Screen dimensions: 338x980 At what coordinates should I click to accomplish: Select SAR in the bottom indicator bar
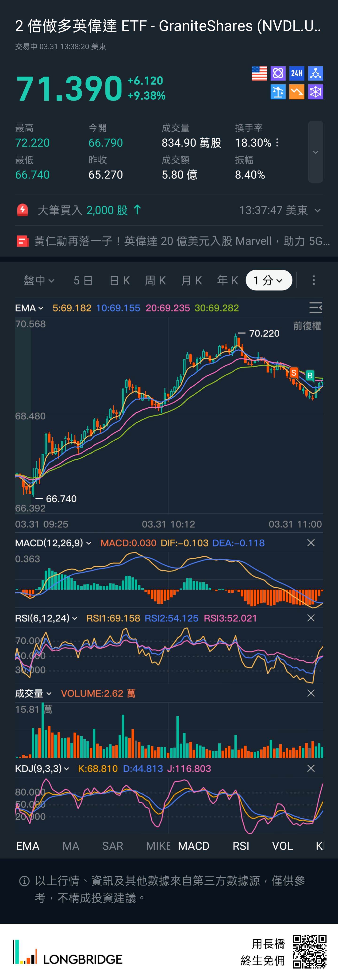click(x=112, y=846)
